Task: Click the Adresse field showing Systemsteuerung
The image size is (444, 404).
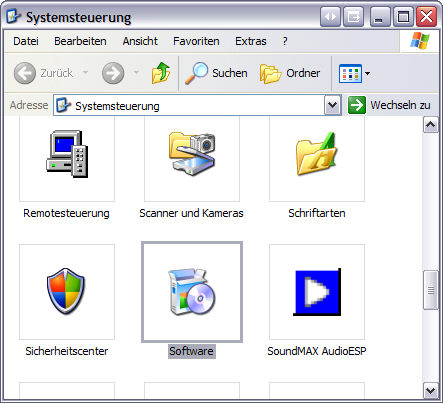Action: [189, 106]
